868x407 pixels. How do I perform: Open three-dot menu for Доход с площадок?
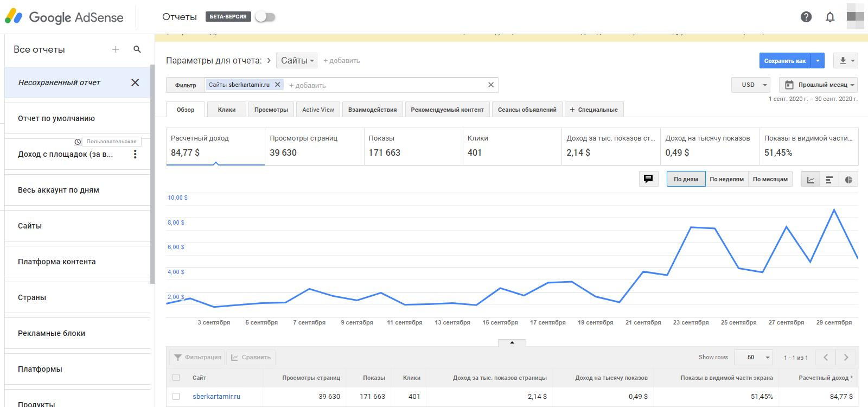click(x=135, y=154)
